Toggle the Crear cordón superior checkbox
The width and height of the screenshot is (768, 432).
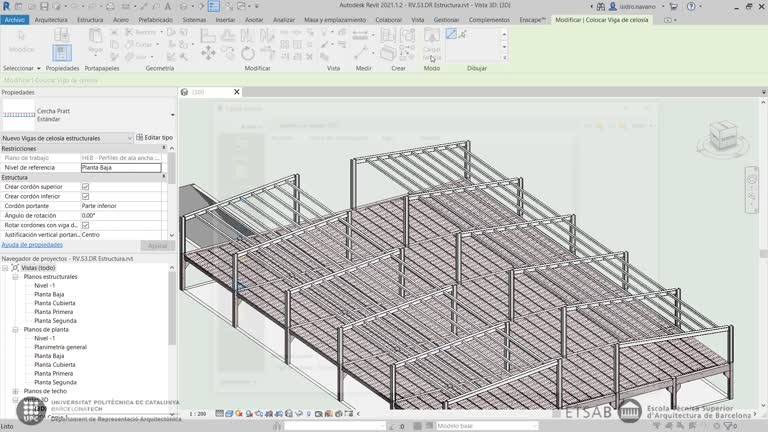coord(85,187)
